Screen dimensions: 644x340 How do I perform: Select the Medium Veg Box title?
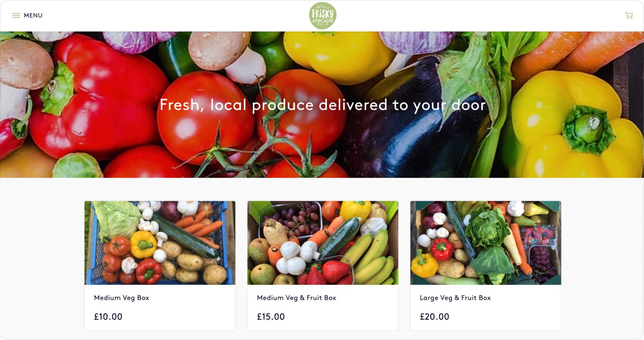pos(121,298)
